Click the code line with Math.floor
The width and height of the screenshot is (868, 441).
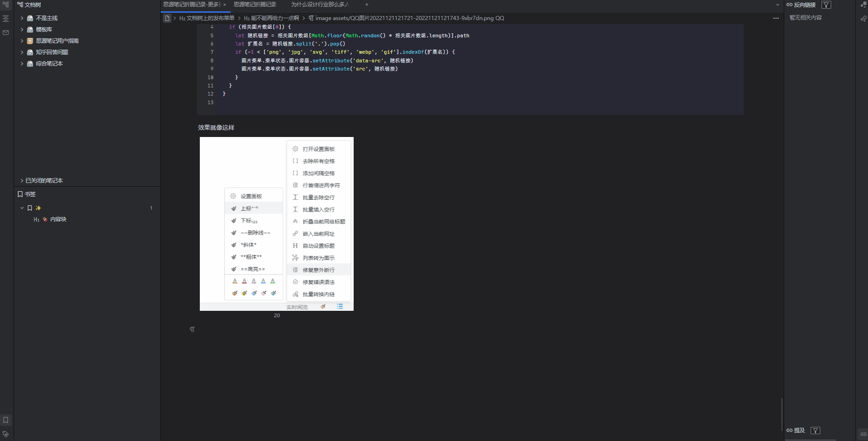pos(352,36)
